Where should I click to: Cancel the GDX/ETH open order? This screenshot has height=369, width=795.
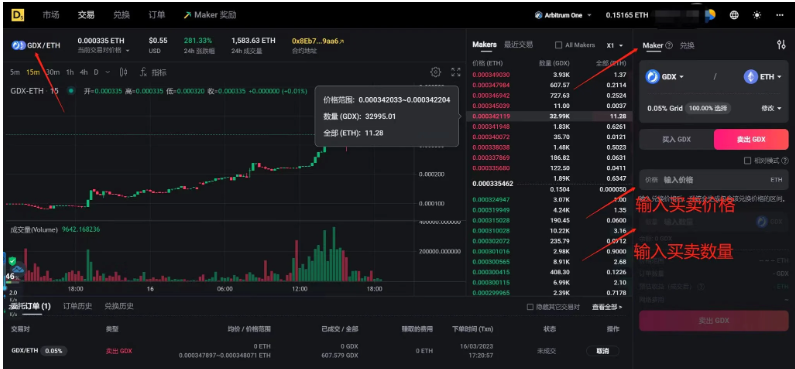click(x=601, y=351)
